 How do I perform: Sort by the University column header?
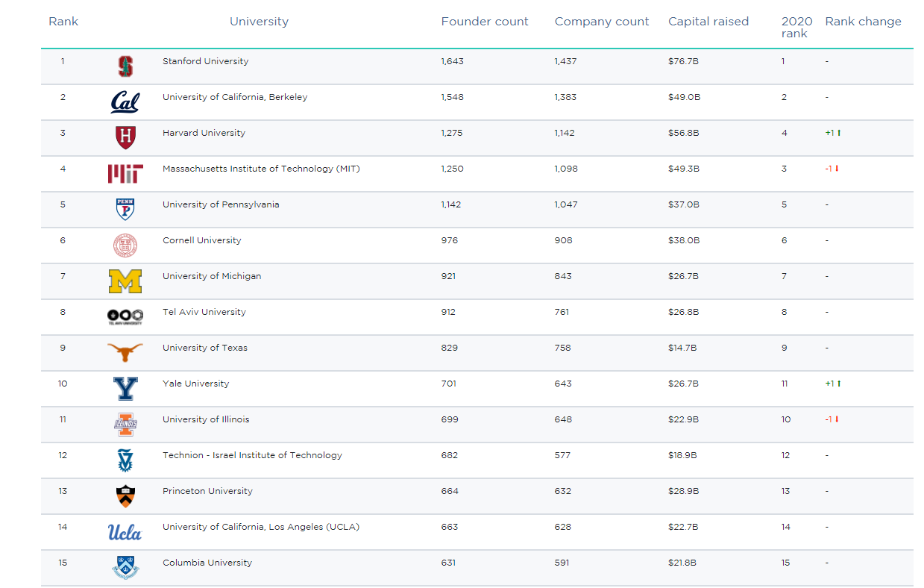(x=259, y=22)
